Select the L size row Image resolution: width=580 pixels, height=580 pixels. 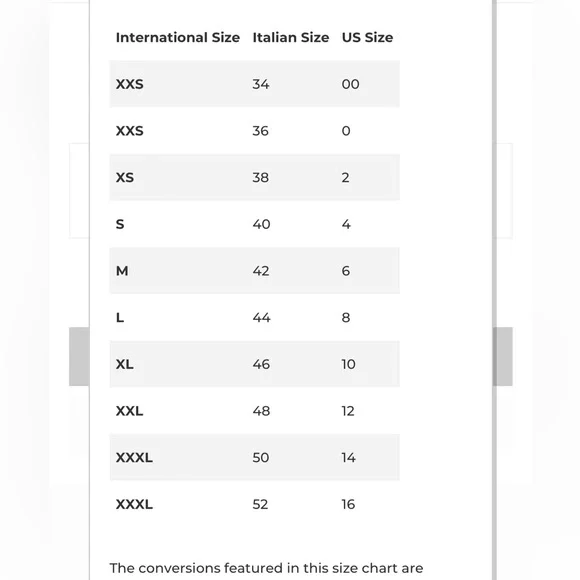coord(254,317)
